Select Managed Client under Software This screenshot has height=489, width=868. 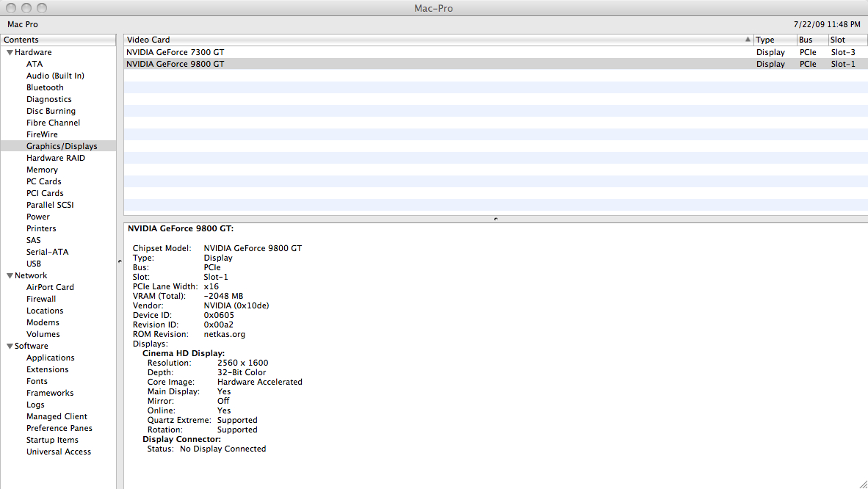point(57,416)
